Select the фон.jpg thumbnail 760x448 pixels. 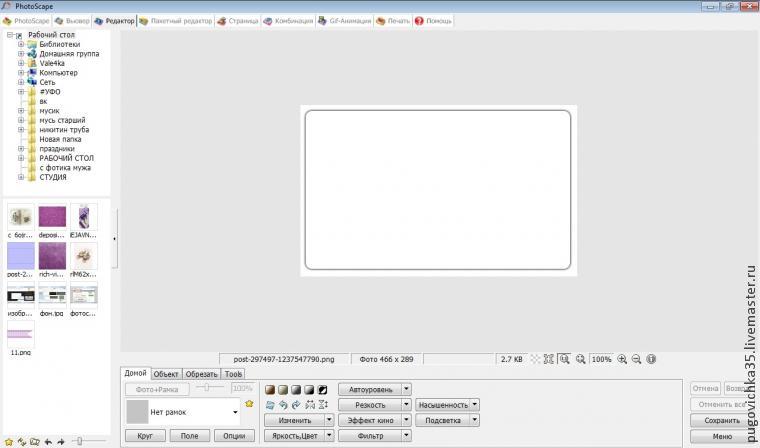click(x=52, y=299)
